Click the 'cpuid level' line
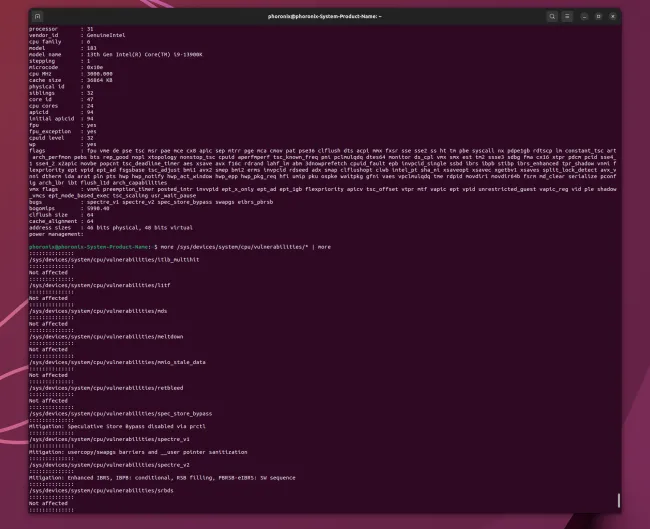 coord(61,138)
